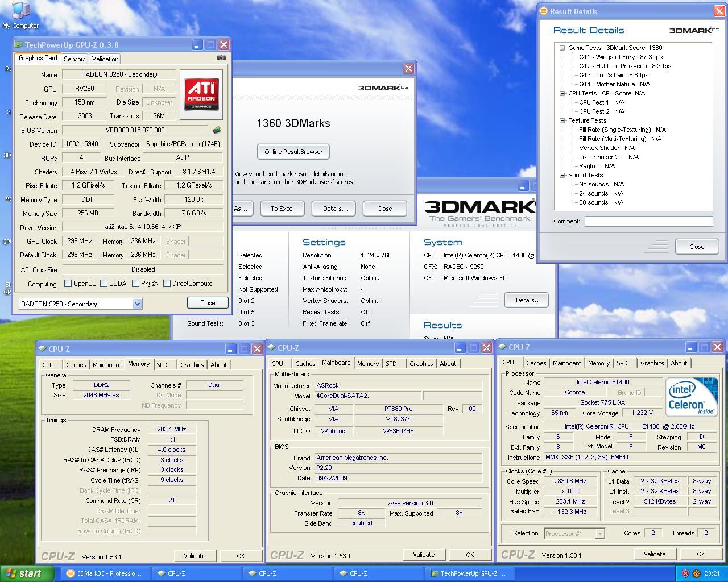The image size is (728, 582).
Task: Switch to the Validation tab in GPU-Z
Action: (105, 59)
